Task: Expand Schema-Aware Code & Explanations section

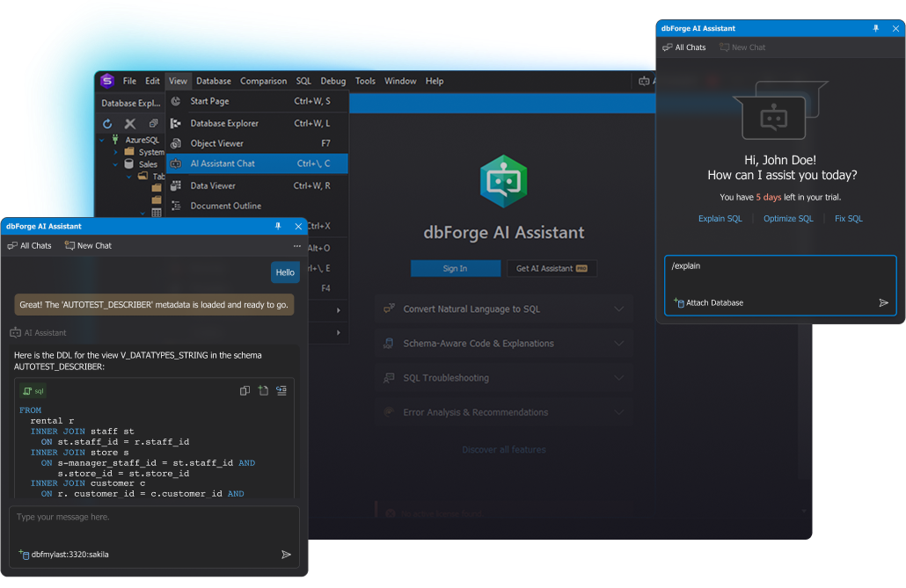Action: 503,344
